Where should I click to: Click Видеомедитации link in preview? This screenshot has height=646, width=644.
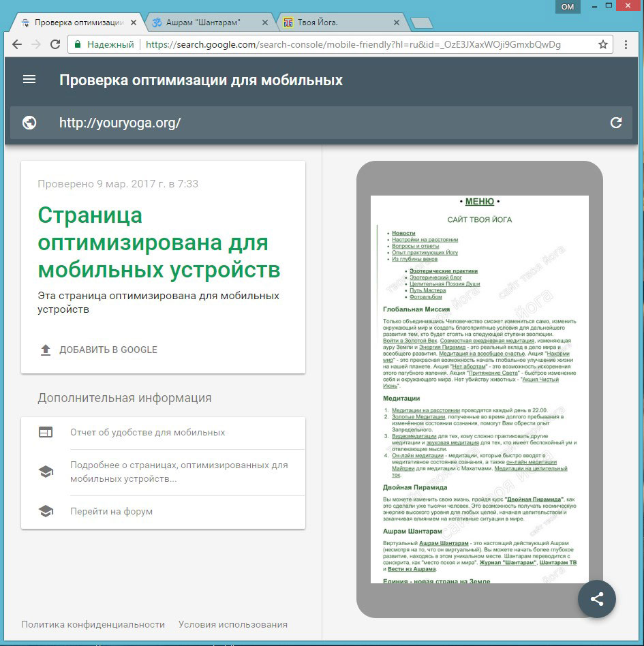pyautogui.click(x=414, y=436)
